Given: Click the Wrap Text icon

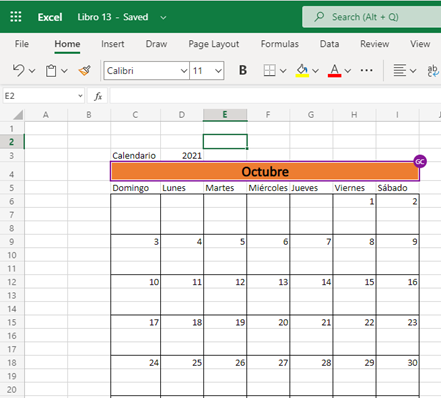Looking at the screenshot, I should [x=433, y=70].
